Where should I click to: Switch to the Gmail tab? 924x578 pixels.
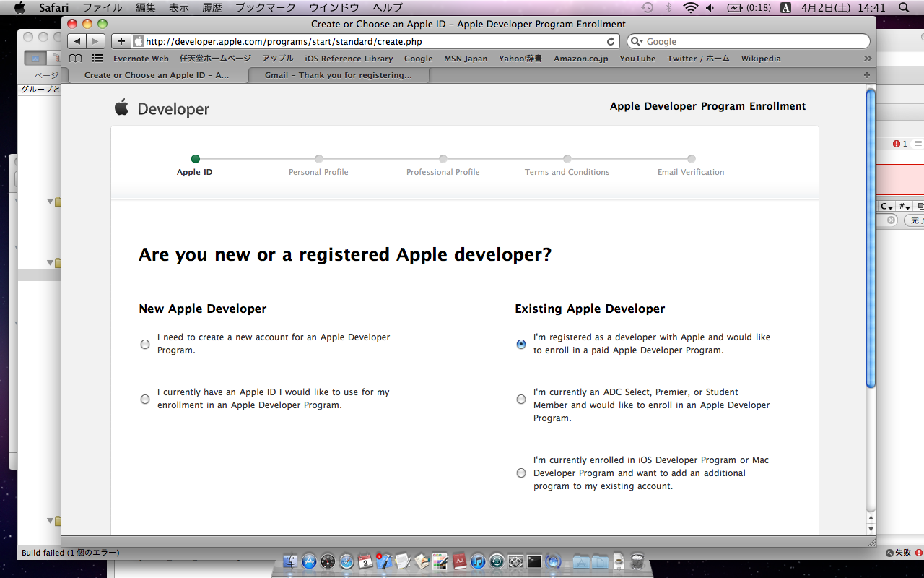pyautogui.click(x=339, y=75)
